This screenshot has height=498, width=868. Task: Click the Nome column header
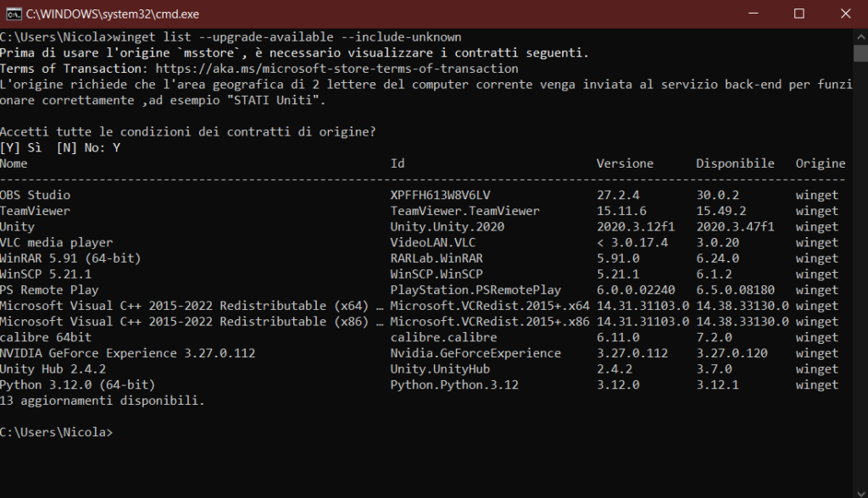click(14, 163)
